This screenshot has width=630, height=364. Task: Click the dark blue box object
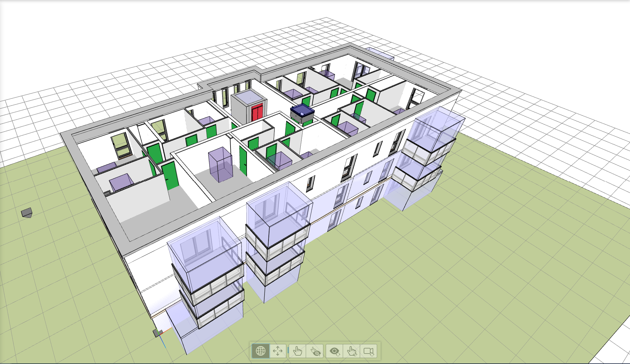coord(302,111)
